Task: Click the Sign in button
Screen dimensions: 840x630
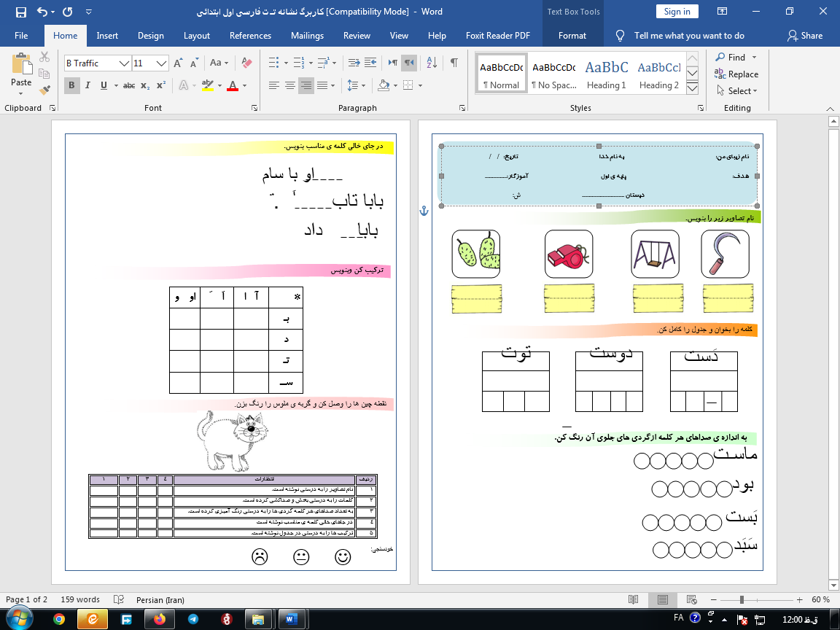Action: click(x=677, y=12)
